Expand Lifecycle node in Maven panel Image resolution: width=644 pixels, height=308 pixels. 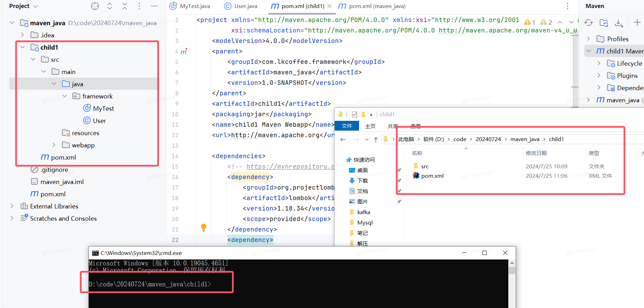[x=599, y=63]
